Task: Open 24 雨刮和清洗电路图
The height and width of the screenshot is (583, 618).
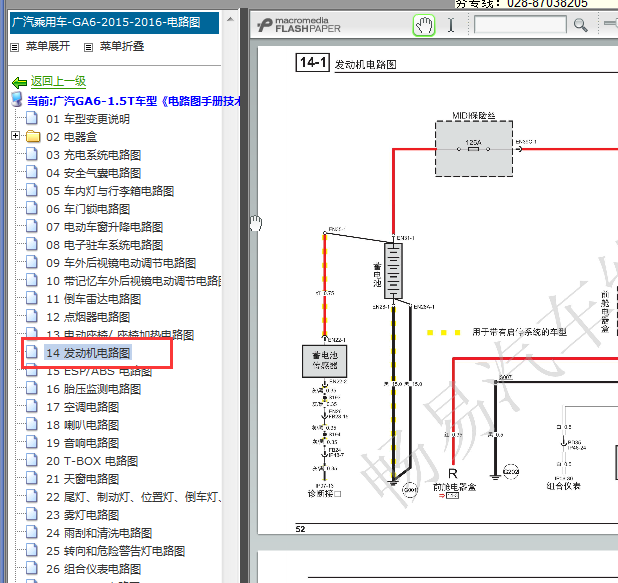Action: [x=99, y=533]
